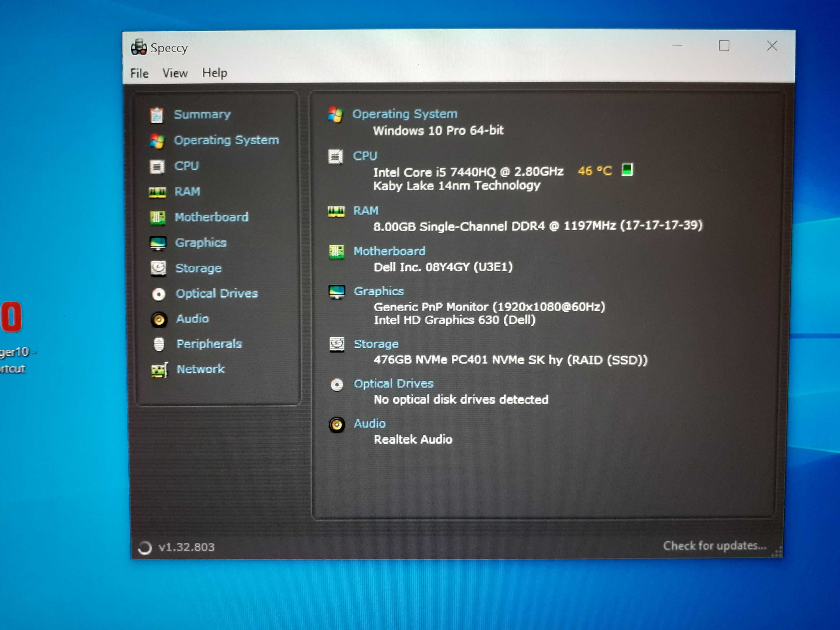Viewport: 840px width, 630px height.
Task: Click the loading spinner in status bar
Action: click(x=145, y=548)
